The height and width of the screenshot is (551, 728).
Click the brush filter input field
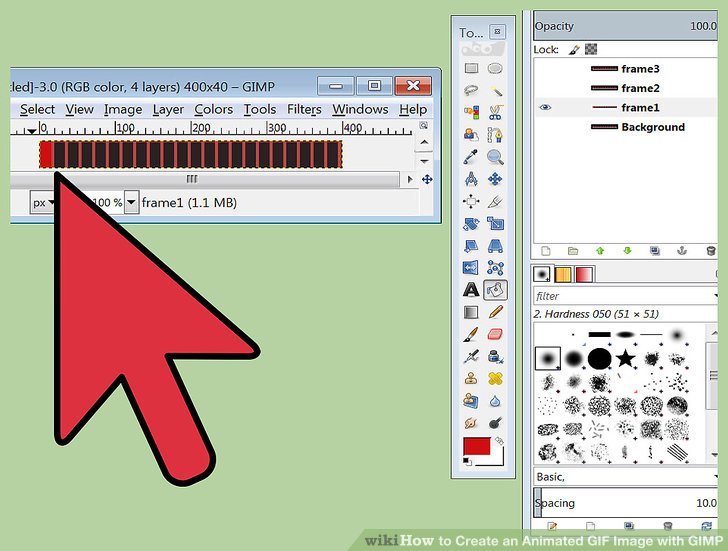click(625, 296)
